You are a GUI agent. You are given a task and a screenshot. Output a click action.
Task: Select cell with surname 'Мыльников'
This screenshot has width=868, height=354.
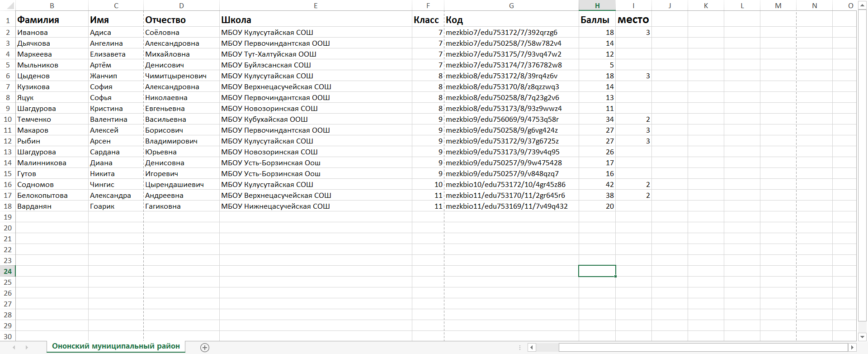52,65
